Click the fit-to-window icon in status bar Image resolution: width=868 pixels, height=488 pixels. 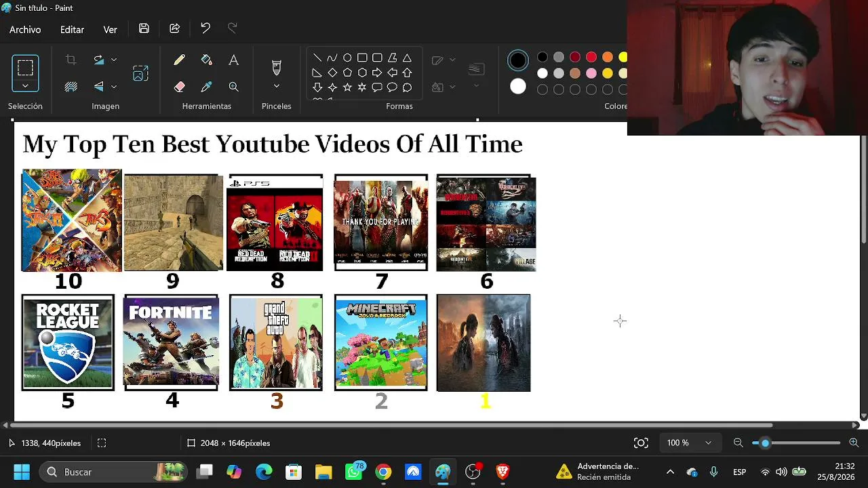[x=641, y=443]
